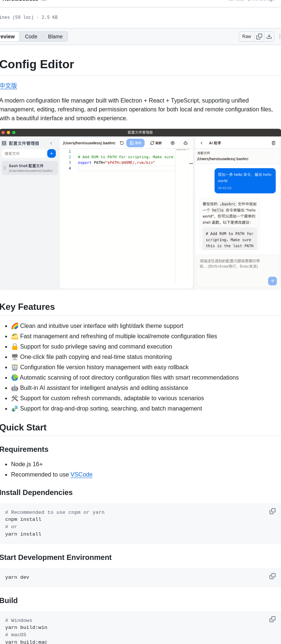Click the blue 保存 save button
The width and height of the screenshot is (281, 644).
[136, 143]
